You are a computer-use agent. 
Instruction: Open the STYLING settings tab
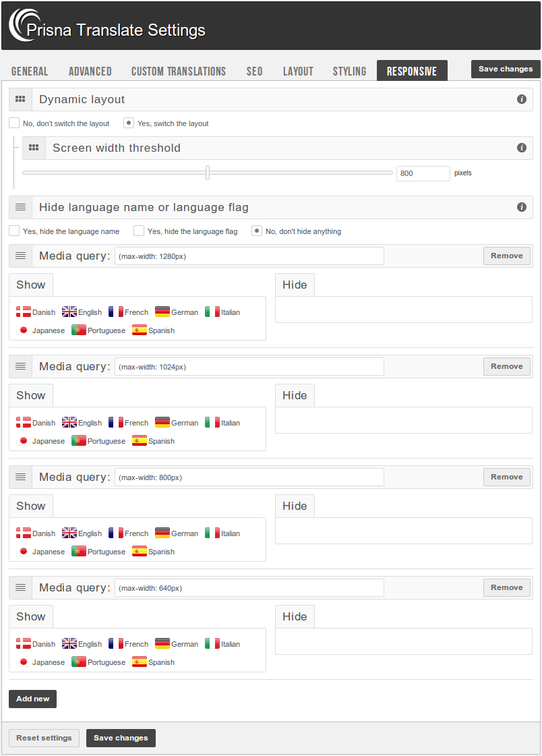pos(349,71)
